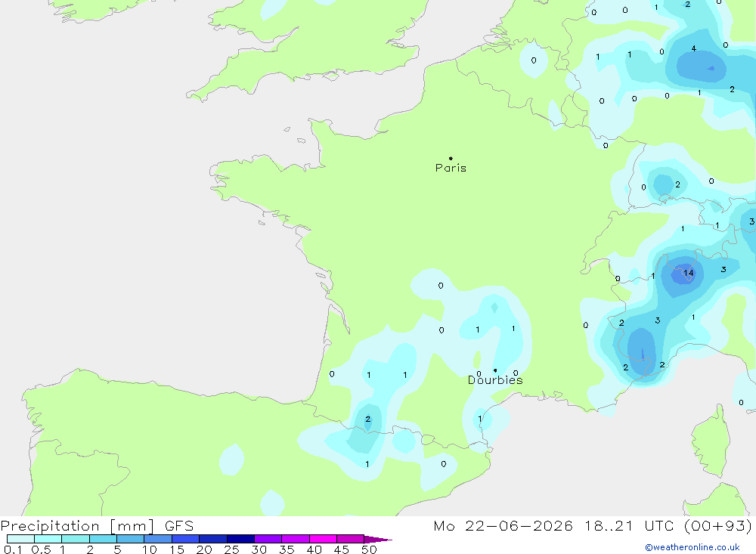
Task: Click the Precipitation [mm] GFS title
Action: [x=97, y=525]
